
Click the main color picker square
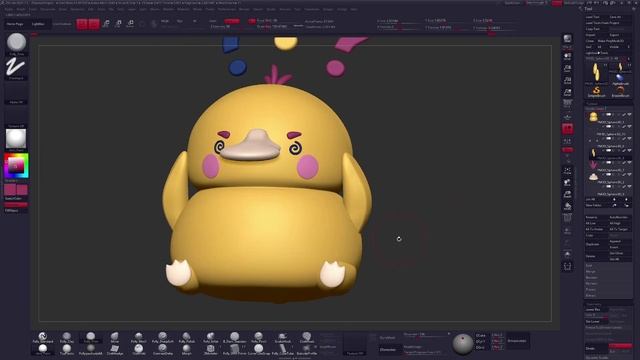[16, 166]
